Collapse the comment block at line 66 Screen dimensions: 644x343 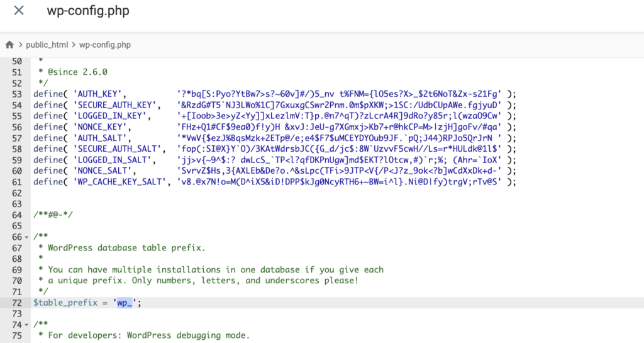[26, 237]
